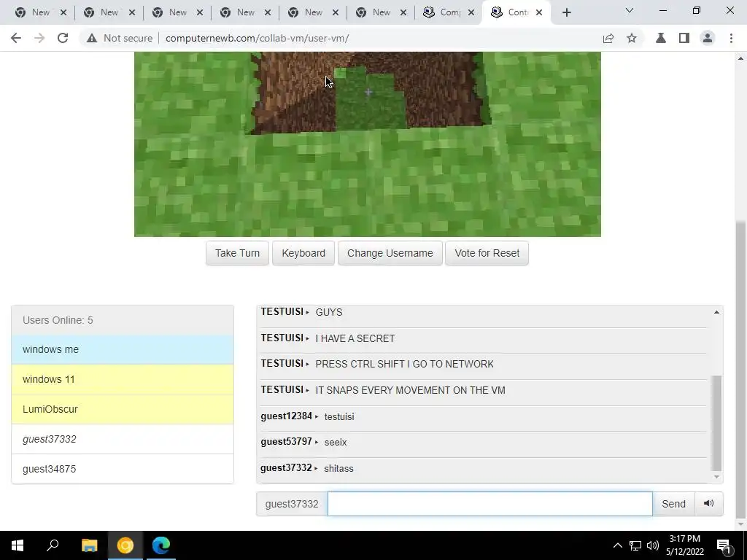The image size is (747, 560).
Task: Select user LumiObscur in list
Action: tap(123, 409)
